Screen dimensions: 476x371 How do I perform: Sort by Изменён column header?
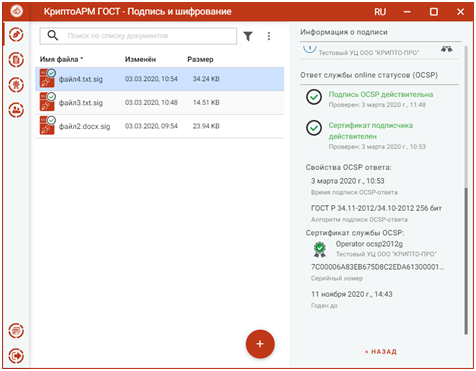point(140,59)
